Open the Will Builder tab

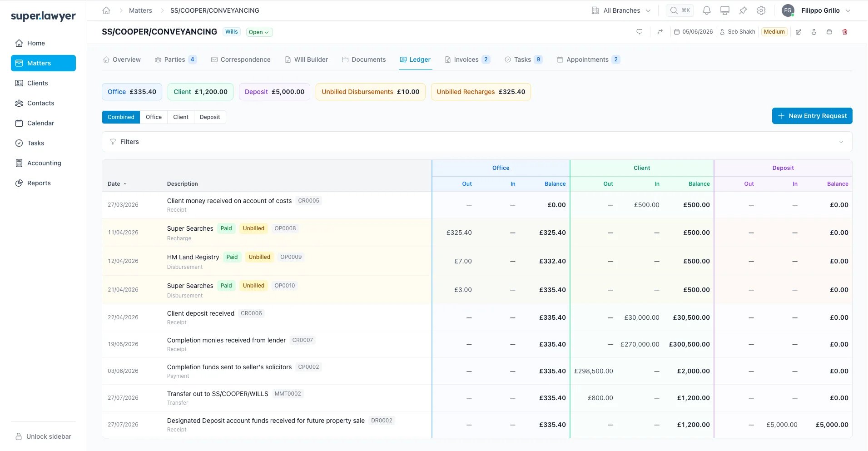pyautogui.click(x=306, y=59)
